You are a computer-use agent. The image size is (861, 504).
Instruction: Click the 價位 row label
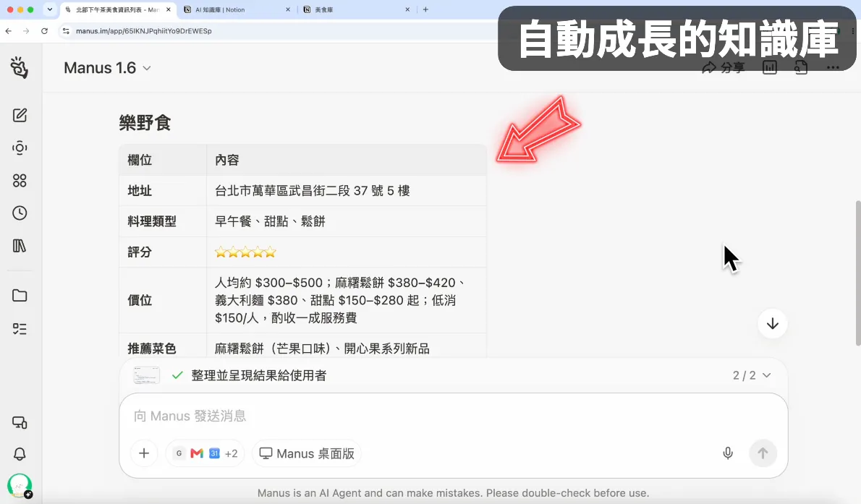tap(140, 300)
